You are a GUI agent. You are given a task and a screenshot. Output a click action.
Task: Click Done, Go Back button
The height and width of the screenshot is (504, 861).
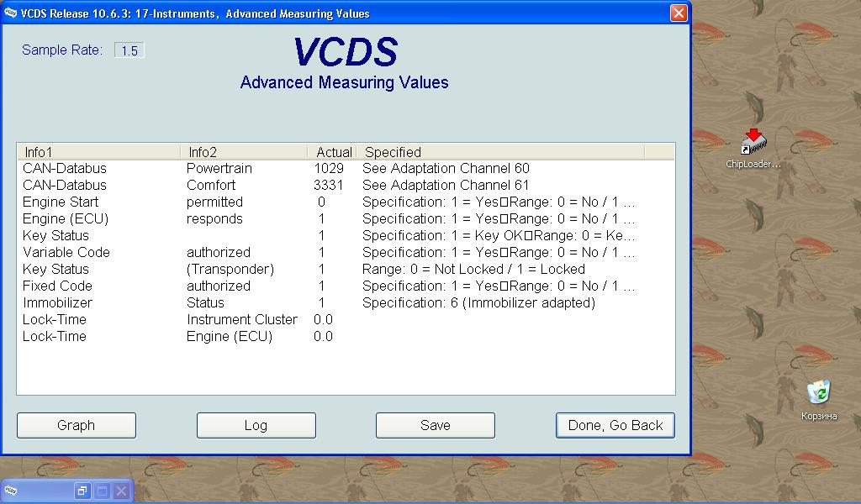coord(615,426)
